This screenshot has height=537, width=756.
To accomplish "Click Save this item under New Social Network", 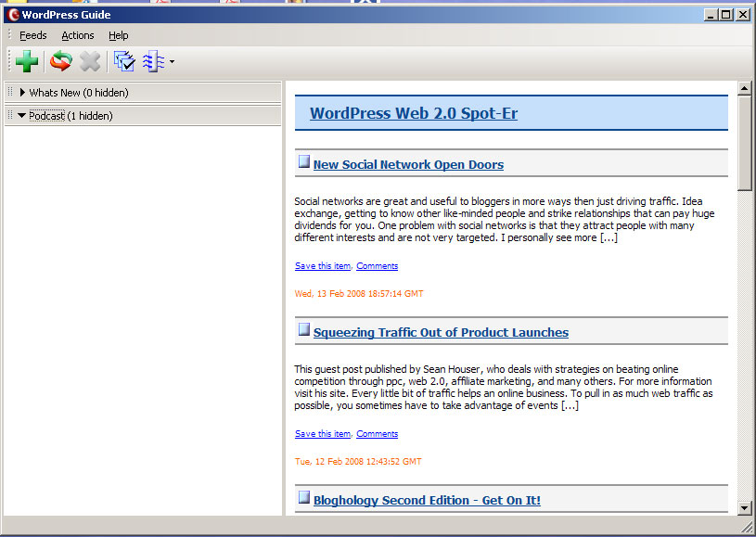I will point(323,265).
